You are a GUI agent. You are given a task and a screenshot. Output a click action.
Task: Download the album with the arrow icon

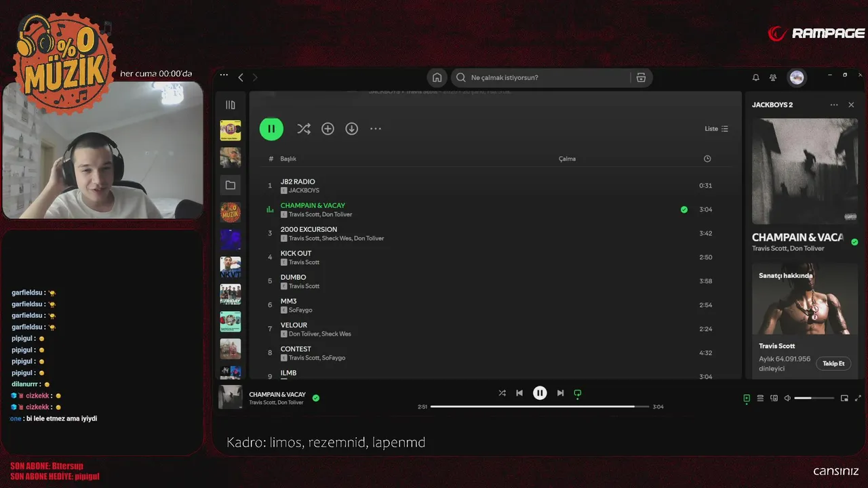click(351, 129)
